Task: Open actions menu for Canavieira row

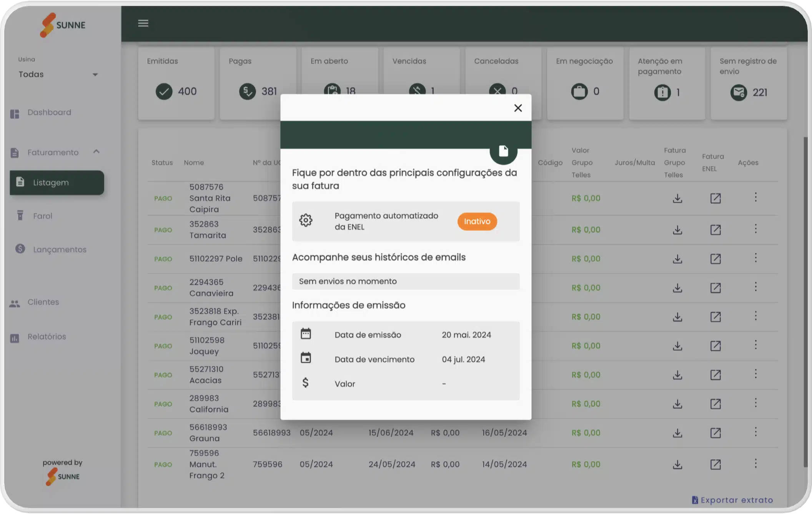Action: point(755,287)
